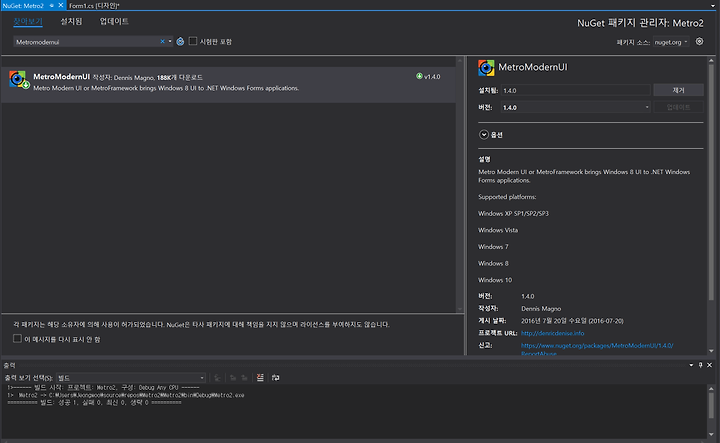Click the Metro2.exe build output line

click(x=126, y=395)
